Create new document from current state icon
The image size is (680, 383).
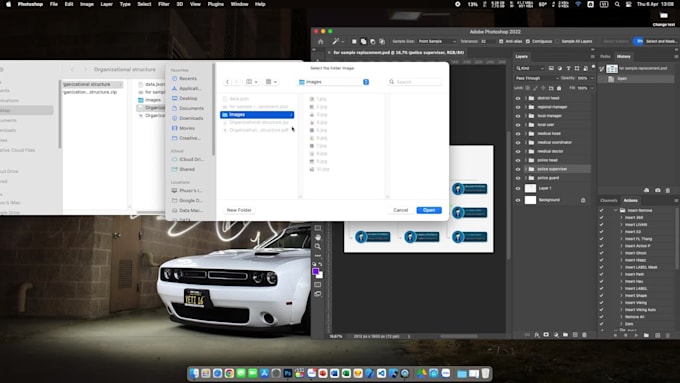pos(647,190)
